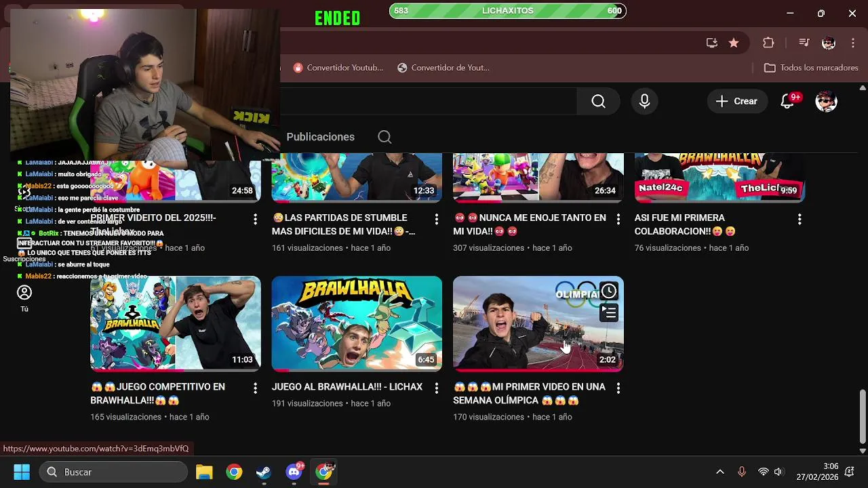Viewport: 868px width, 488px height.
Task: Open options for LAS PARTIDAS DE STUMBLE video
Action: click(437, 219)
